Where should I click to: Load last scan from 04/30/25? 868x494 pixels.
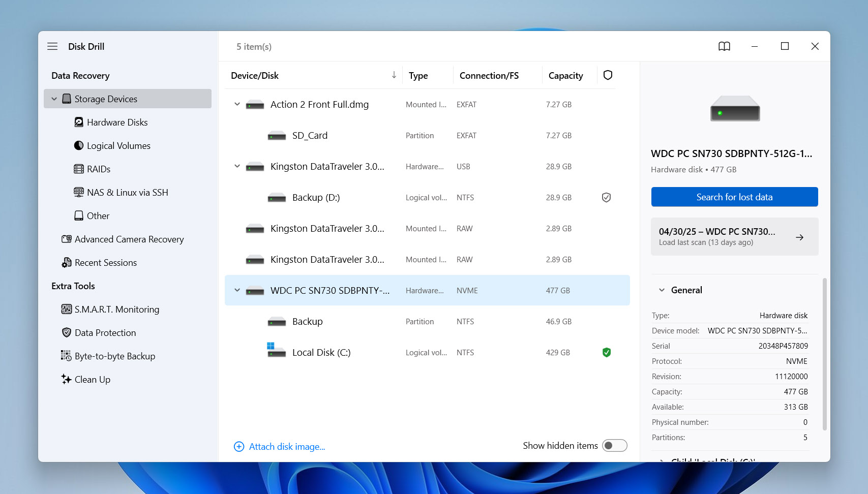(734, 236)
